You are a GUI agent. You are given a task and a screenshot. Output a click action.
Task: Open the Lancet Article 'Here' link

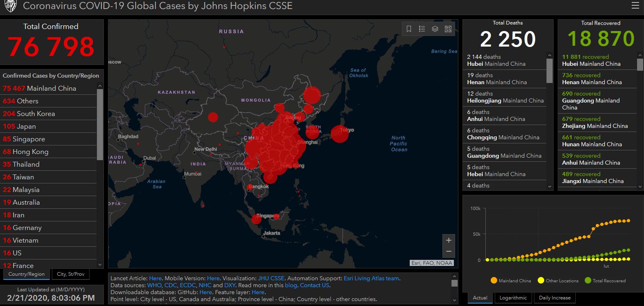pyautogui.click(x=155, y=278)
